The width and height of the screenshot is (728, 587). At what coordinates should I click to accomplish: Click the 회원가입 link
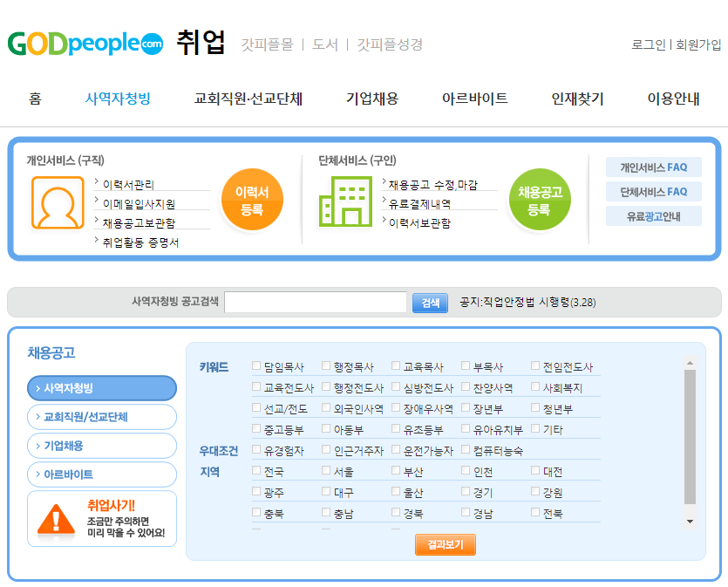698,44
